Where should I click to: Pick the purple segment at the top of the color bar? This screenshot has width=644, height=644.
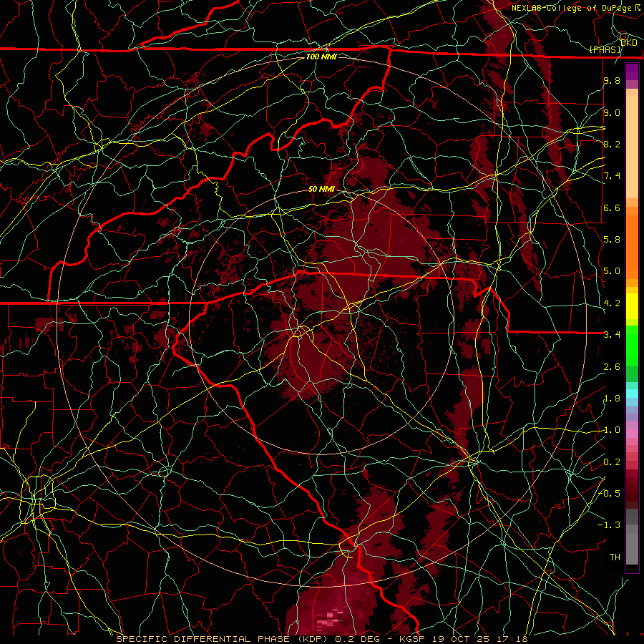(x=632, y=72)
